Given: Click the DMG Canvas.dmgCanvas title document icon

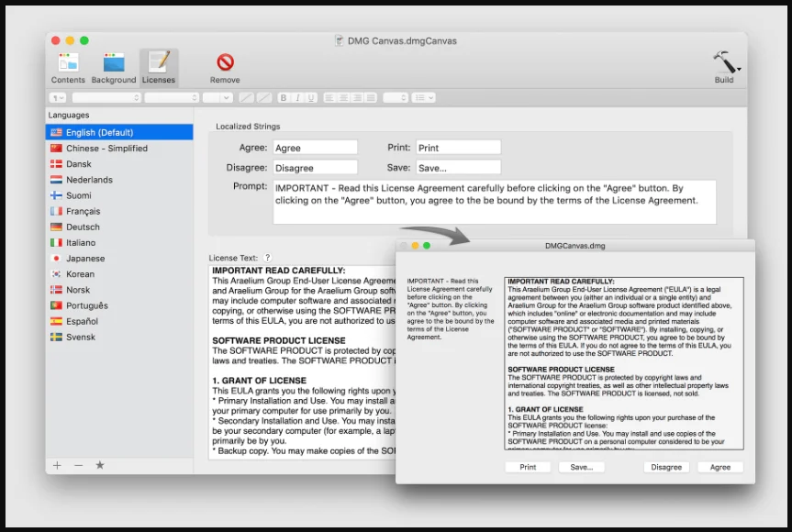Looking at the screenshot, I should coord(340,41).
